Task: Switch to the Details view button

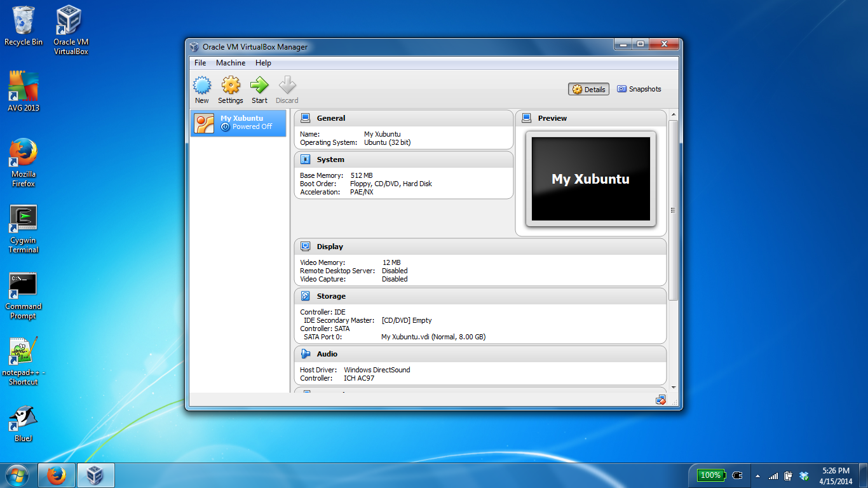Action: (x=588, y=90)
